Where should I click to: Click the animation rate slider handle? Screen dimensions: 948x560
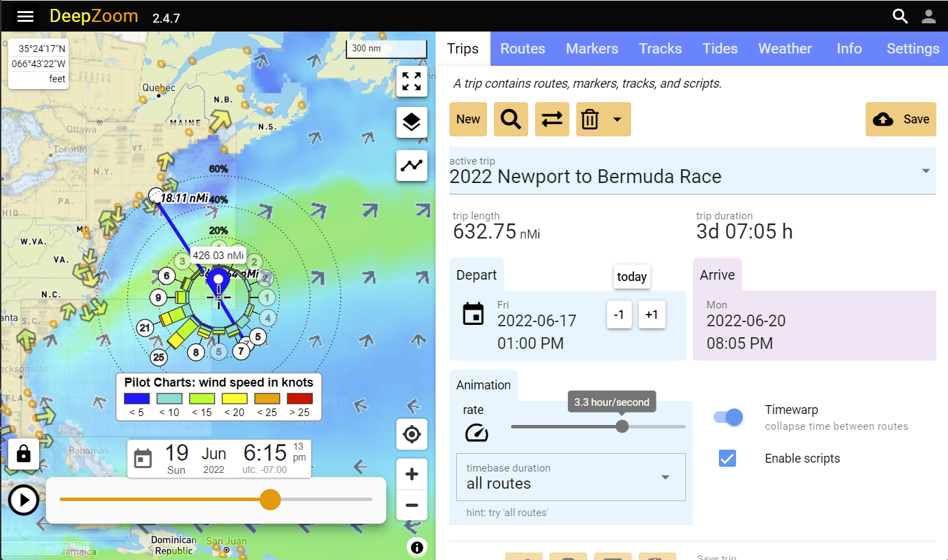pos(622,426)
